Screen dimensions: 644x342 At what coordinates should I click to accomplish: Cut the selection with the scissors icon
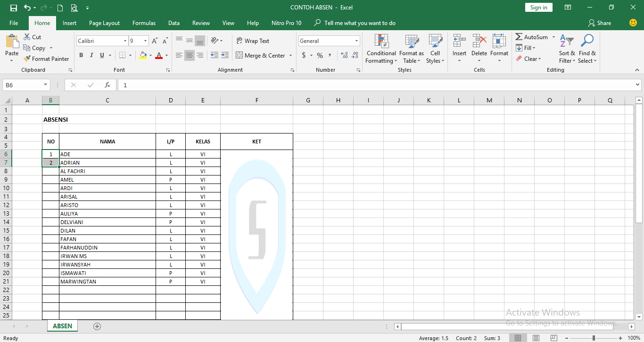(27, 37)
